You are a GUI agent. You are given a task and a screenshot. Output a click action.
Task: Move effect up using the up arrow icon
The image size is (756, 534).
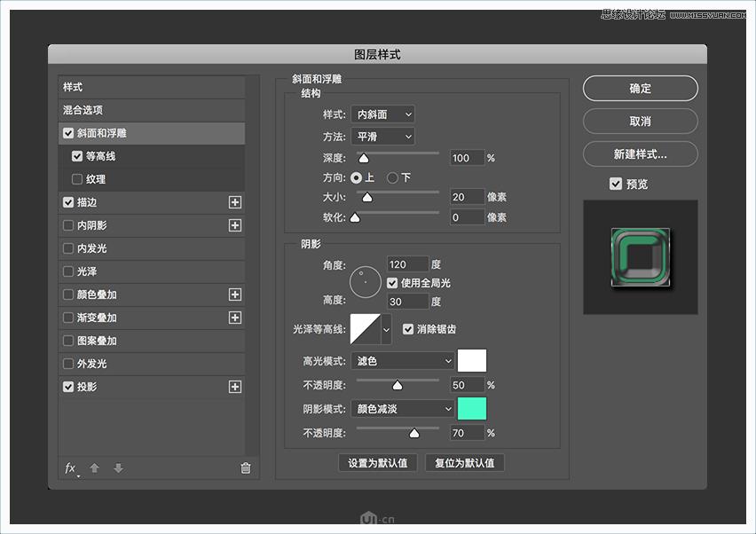pos(94,468)
